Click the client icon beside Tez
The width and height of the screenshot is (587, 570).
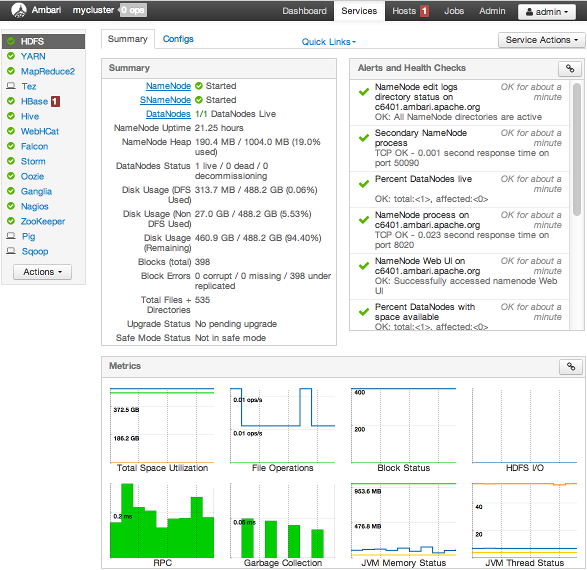pos(11,86)
